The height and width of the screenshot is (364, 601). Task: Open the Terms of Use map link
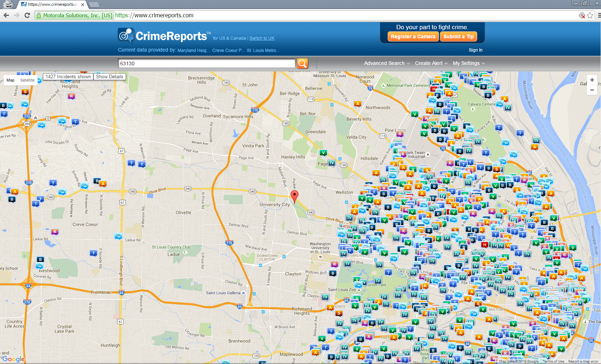pyautogui.click(x=553, y=361)
